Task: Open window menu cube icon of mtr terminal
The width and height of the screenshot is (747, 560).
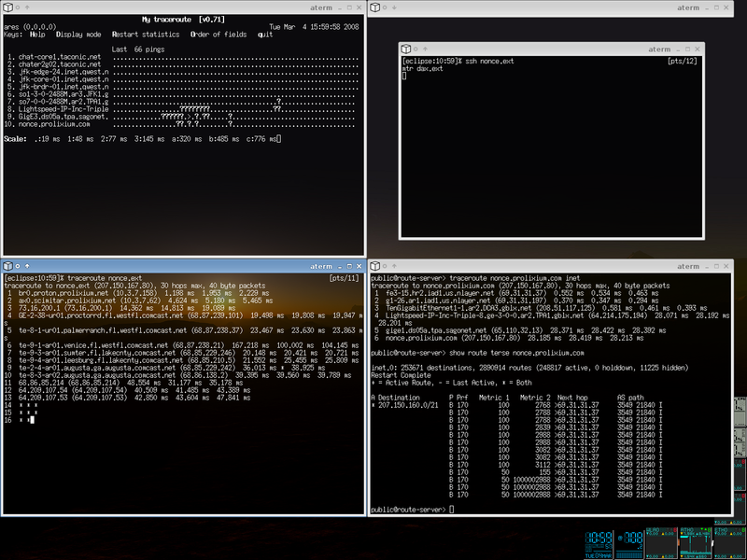Action: click(7, 7)
